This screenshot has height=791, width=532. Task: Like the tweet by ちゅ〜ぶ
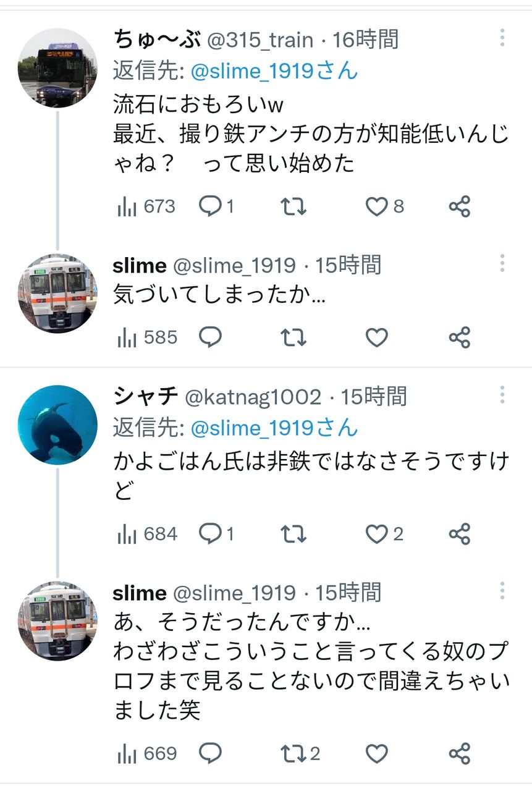pos(377,206)
